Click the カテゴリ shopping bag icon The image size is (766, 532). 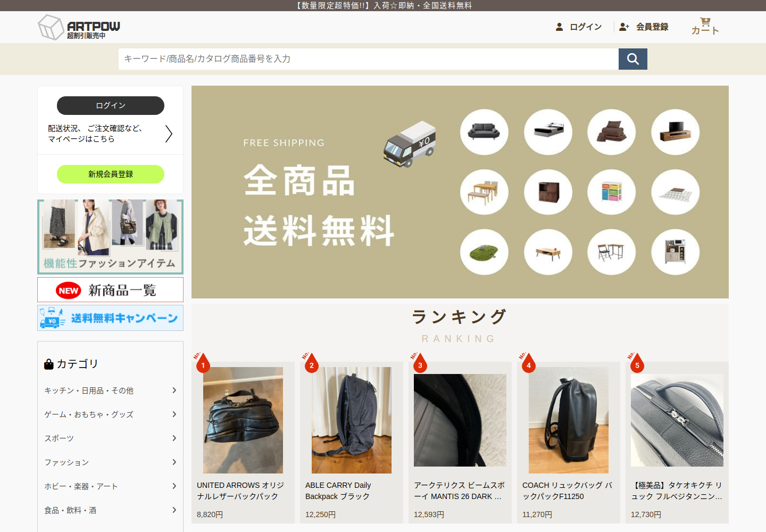click(x=49, y=364)
